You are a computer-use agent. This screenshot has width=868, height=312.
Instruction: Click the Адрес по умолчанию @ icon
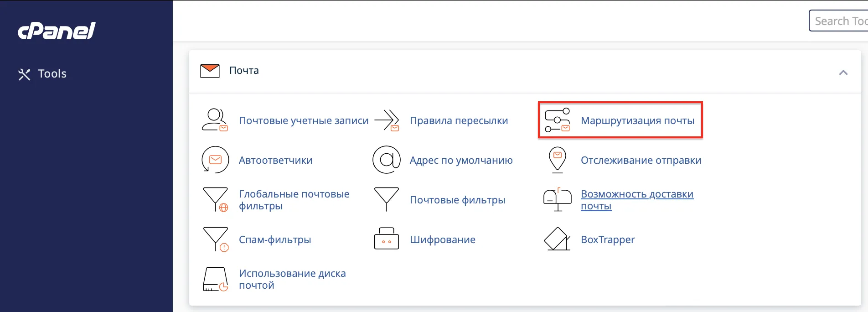pyautogui.click(x=387, y=160)
